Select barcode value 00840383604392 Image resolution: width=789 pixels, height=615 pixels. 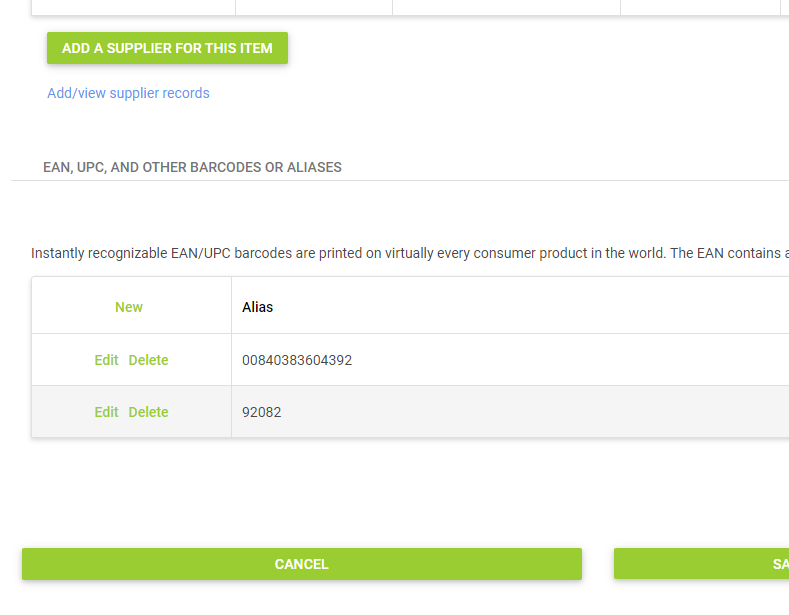pos(297,360)
